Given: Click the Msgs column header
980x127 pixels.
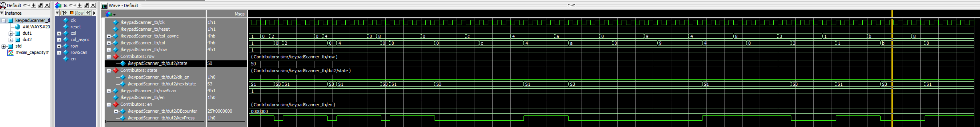Looking at the screenshot, I should [239, 14].
